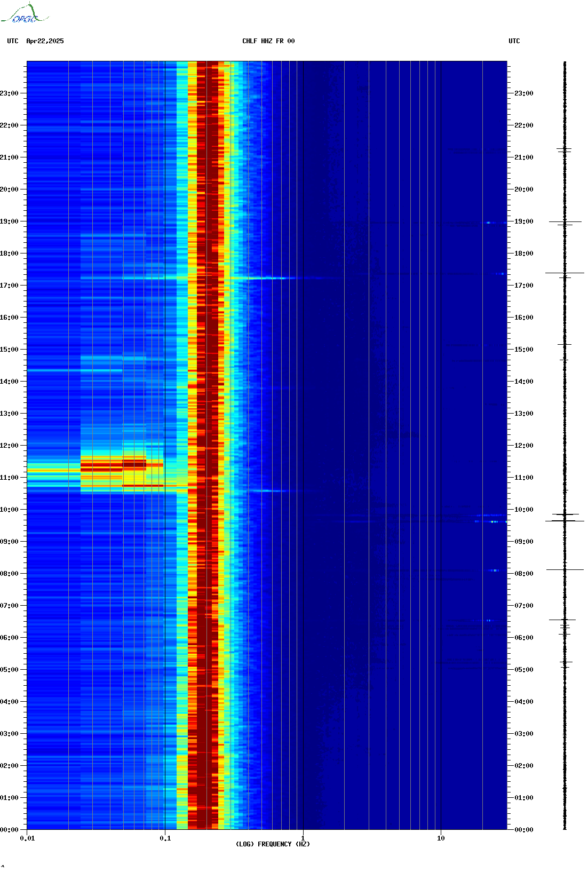Click the left axis '23:00' time label
588x872 pixels.
click(x=9, y=93)
